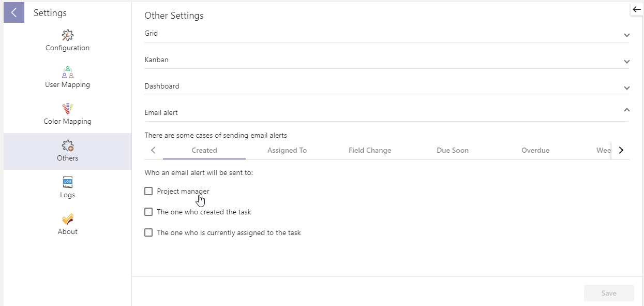Open the Logs file icon

(x=67, y=182)
